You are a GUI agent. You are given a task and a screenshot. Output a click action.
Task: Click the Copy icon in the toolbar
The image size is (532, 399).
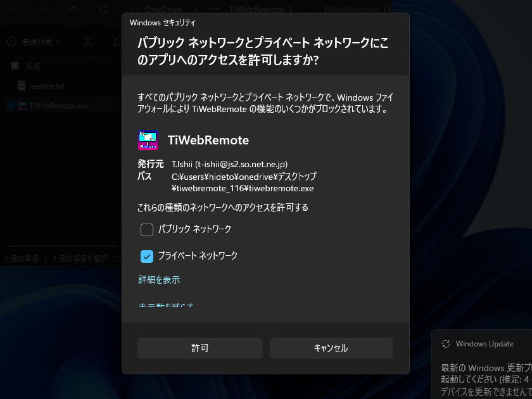tap(117, 41)
